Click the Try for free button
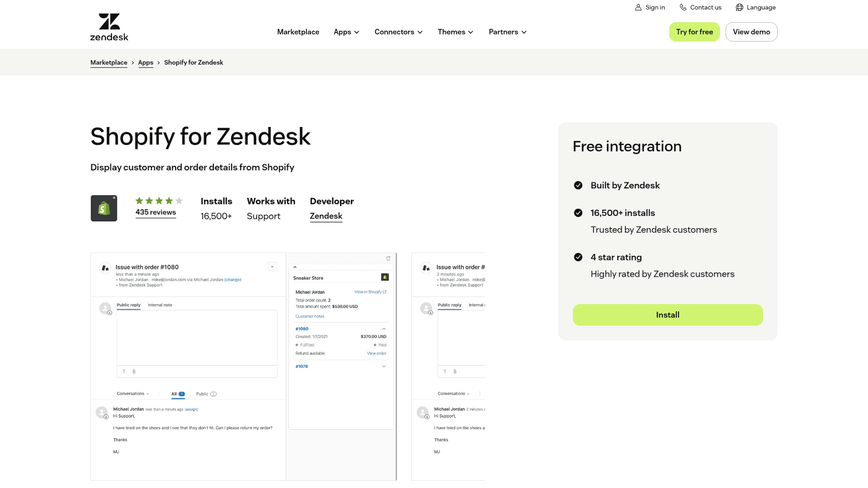The width and height of the screenshot is (868, 488). 694,32
